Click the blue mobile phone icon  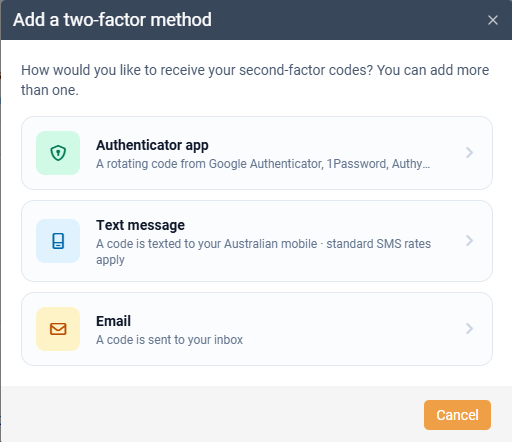(x=58, y=241)
